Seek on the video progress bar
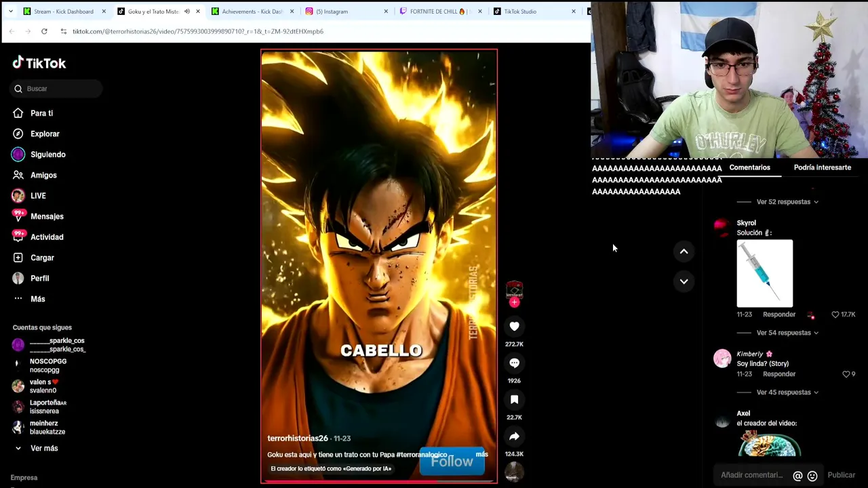This screenshot has height=488, width=868. pyautogui.click(x=379, y=482)
